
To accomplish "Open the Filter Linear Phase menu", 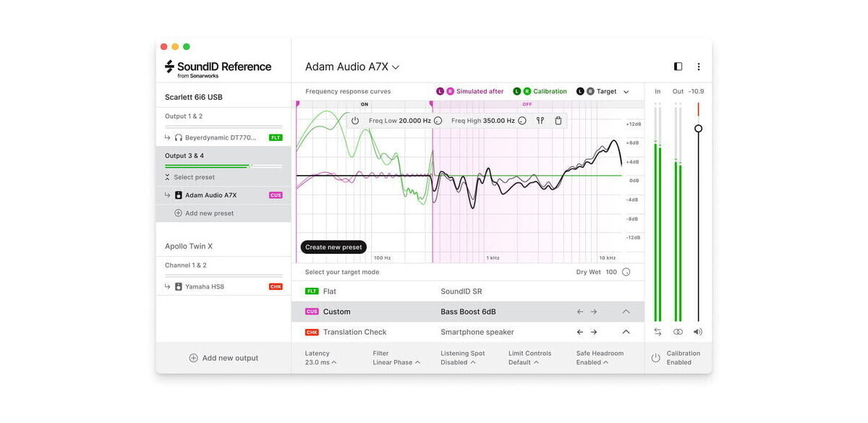I will click(396, 358).
